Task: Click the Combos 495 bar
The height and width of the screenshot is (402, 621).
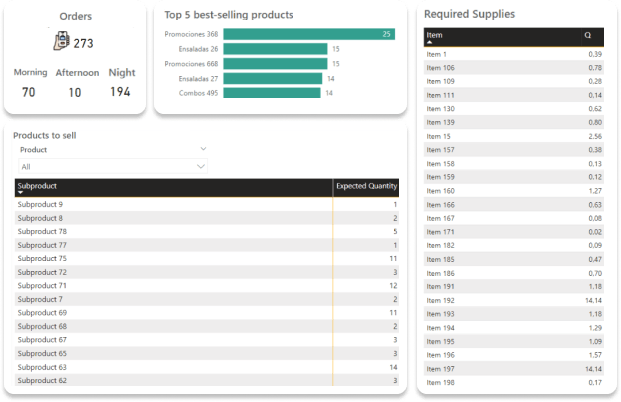Action: (271, 93)
